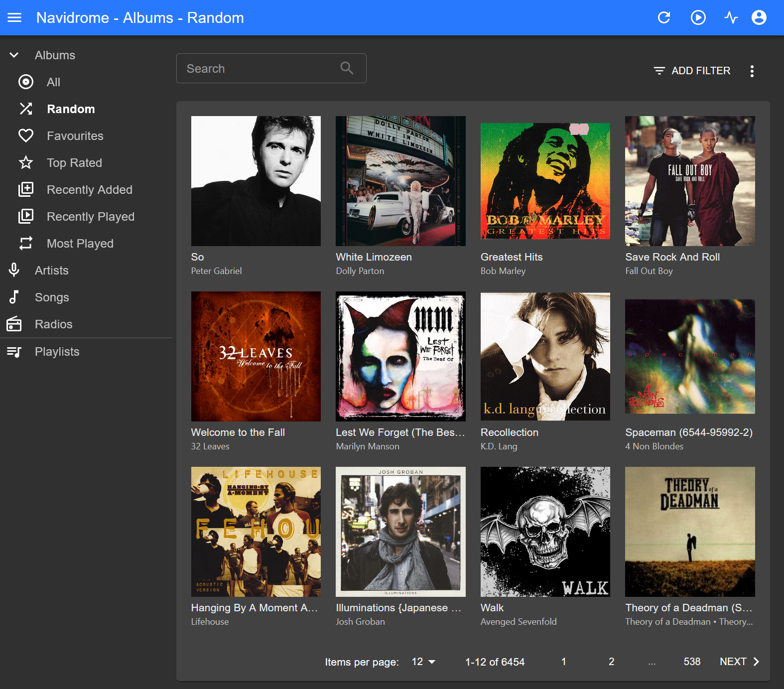
Task: Open Recently Added albums
Action: 90,189
